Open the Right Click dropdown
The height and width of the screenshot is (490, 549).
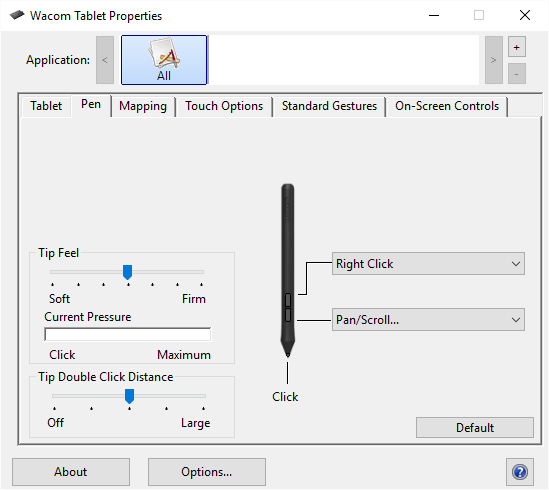428,263
